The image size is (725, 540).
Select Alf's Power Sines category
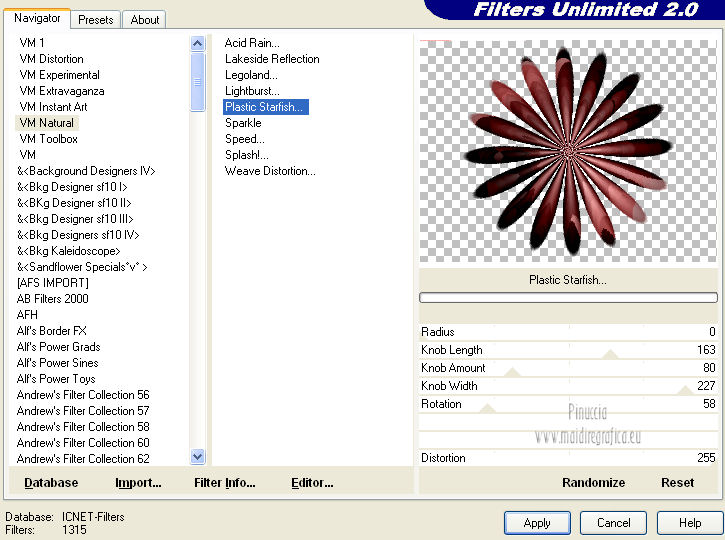(57, 363)
